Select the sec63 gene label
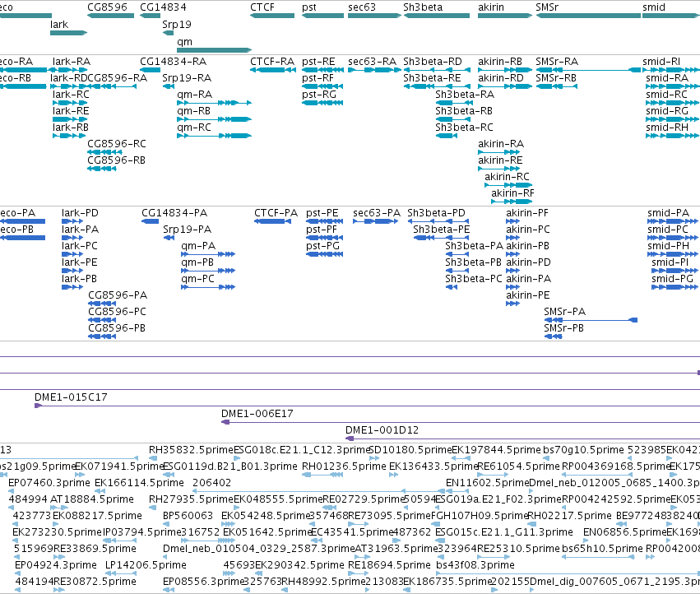Screen dimensions: 700x594 (x=362, y=7)
